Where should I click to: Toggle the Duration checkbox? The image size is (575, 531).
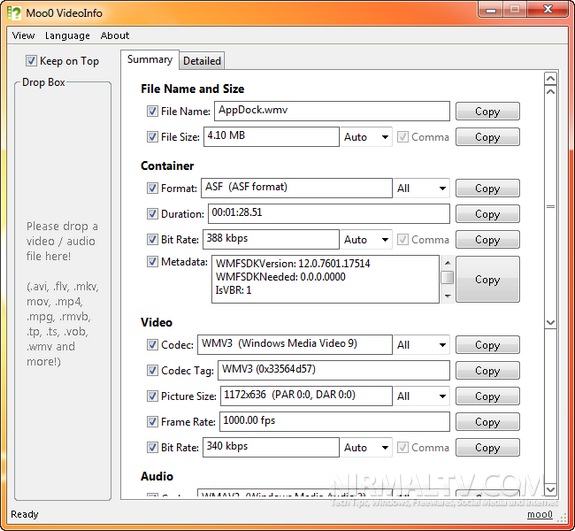click(152, 214)
